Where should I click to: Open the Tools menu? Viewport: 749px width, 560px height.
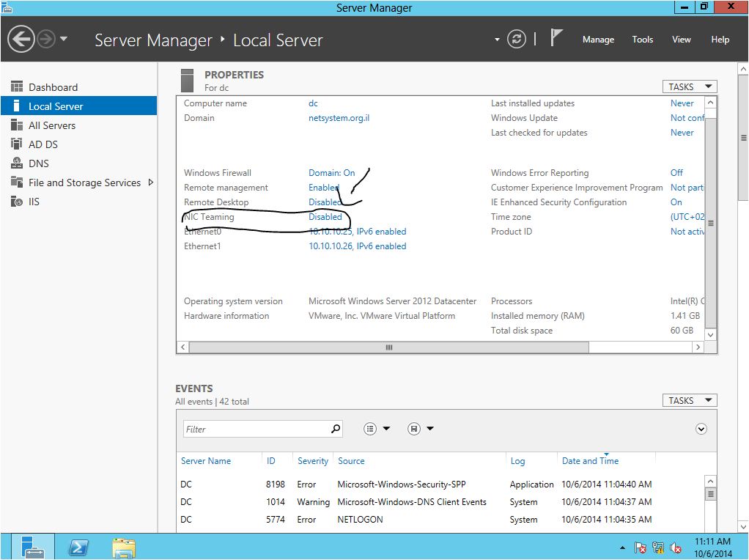(x=643, y=40)
